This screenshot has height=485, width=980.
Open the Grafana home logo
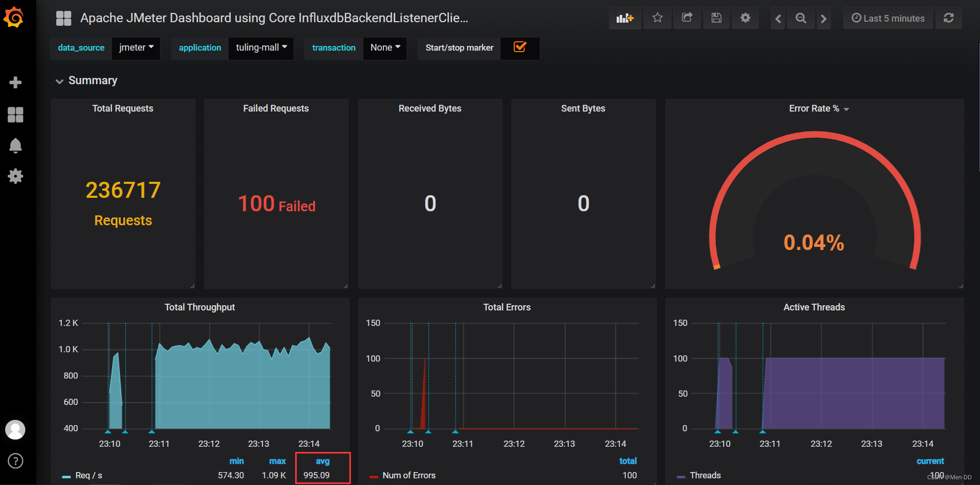pyautogui.click(x=14, y=18)
